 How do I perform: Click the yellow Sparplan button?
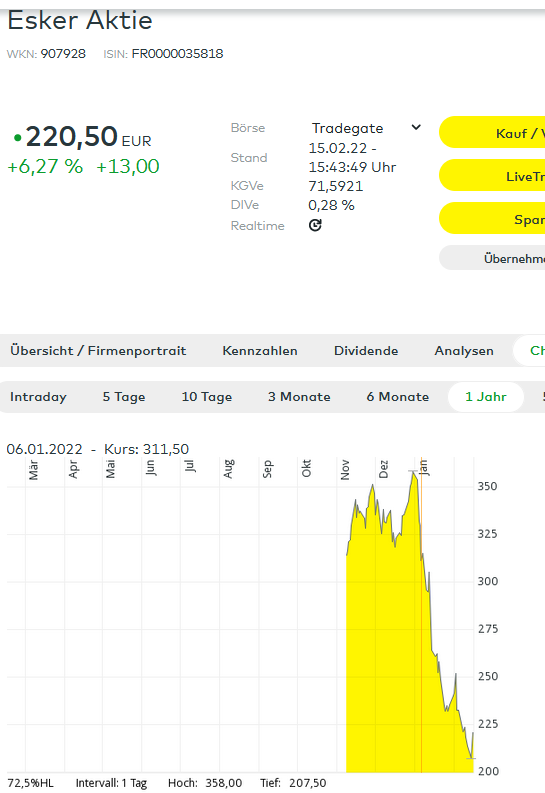coord(492,218)
